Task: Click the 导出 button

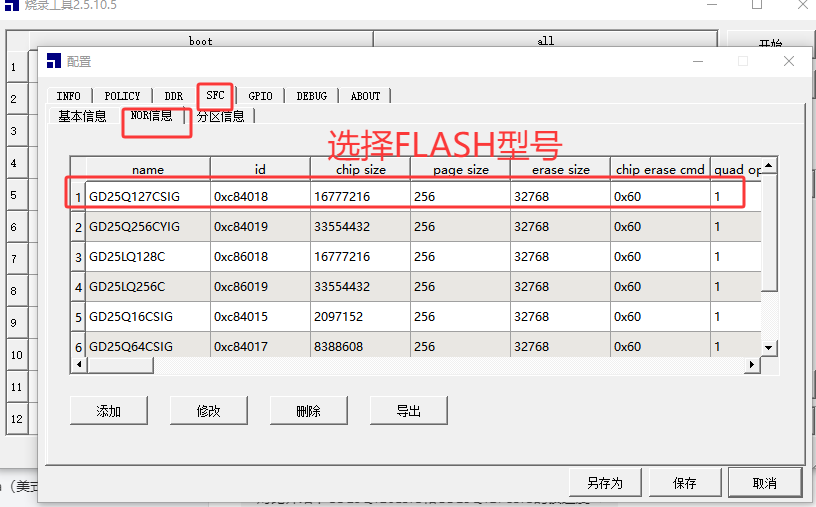Action: coord(409,411)
